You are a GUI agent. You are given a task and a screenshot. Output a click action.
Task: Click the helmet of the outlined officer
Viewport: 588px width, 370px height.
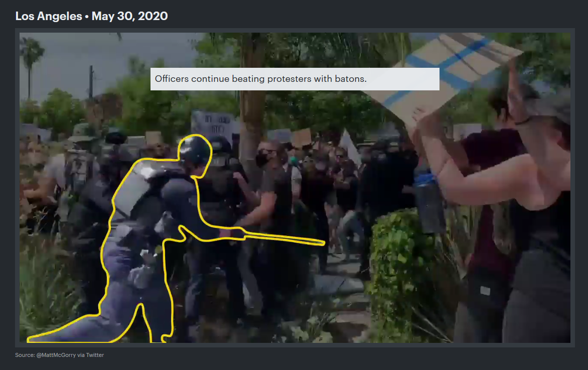pos(195,150)
